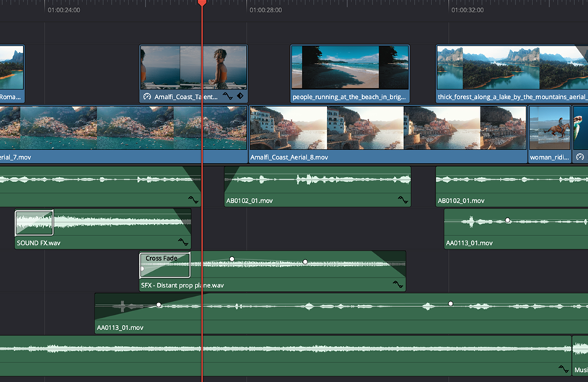
Task: Select Amalfi_Coast_Aerial_8.mov clip thumbnail
Action: pos(388,128)
